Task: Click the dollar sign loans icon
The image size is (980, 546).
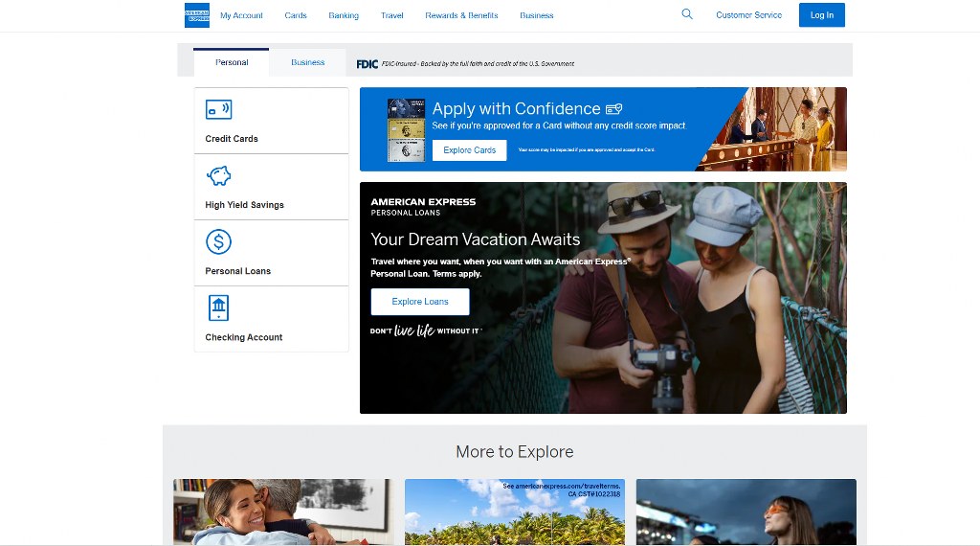Action: coord(219,241)
